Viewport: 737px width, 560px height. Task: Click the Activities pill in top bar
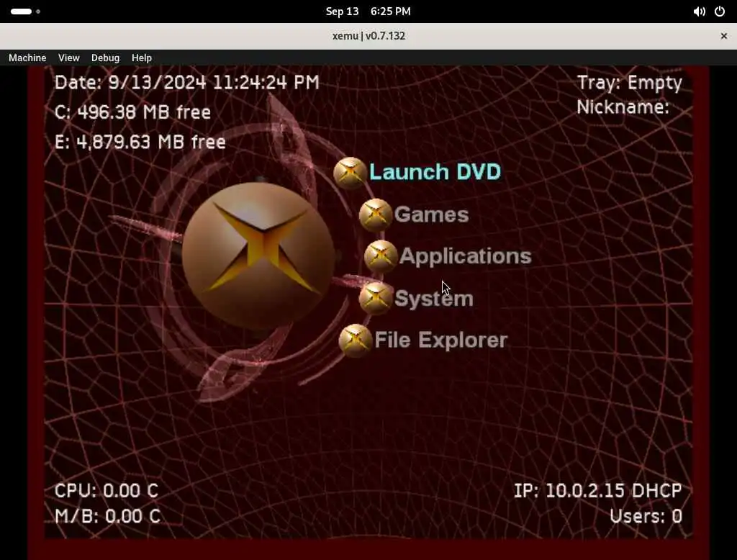[x=21, y=12]
